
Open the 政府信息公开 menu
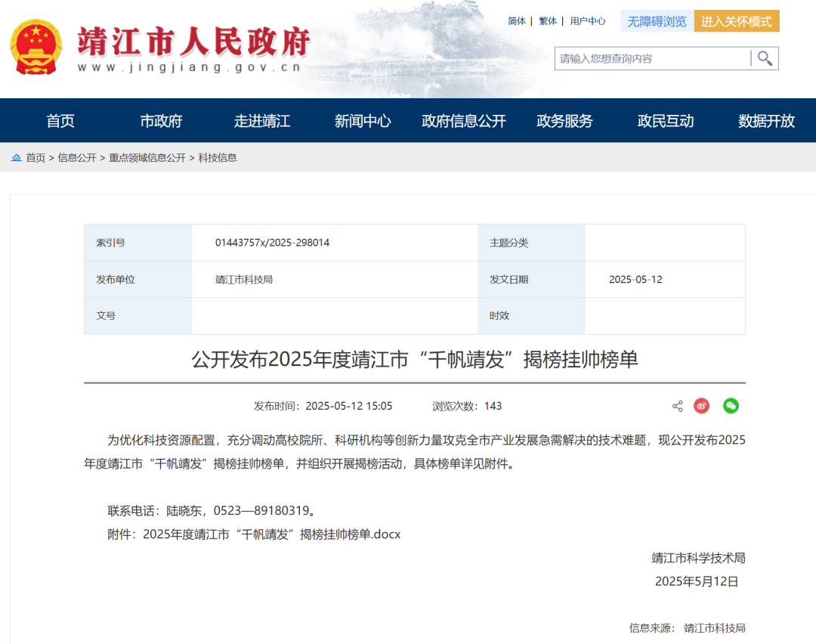[x=462, y=120]
